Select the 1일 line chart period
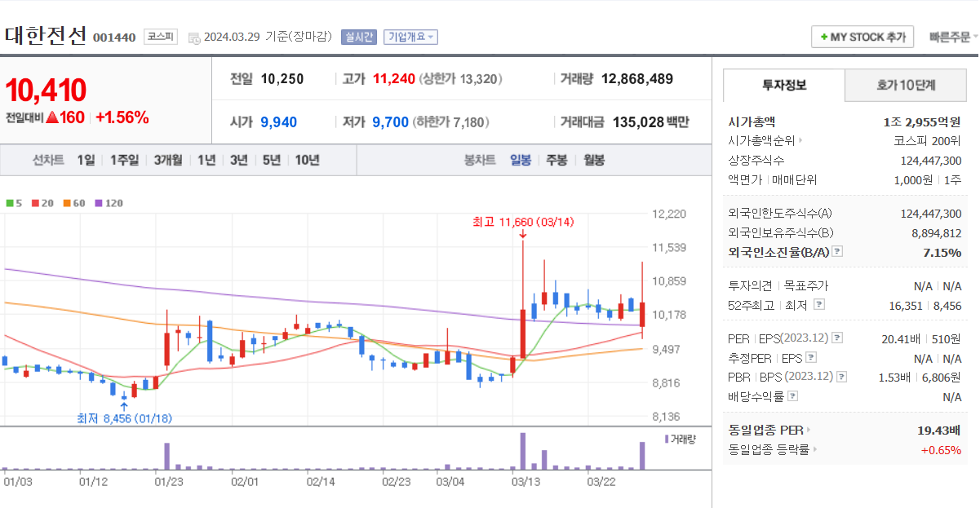The height and width of the screenshot is (508, 980). coord(86,160)
